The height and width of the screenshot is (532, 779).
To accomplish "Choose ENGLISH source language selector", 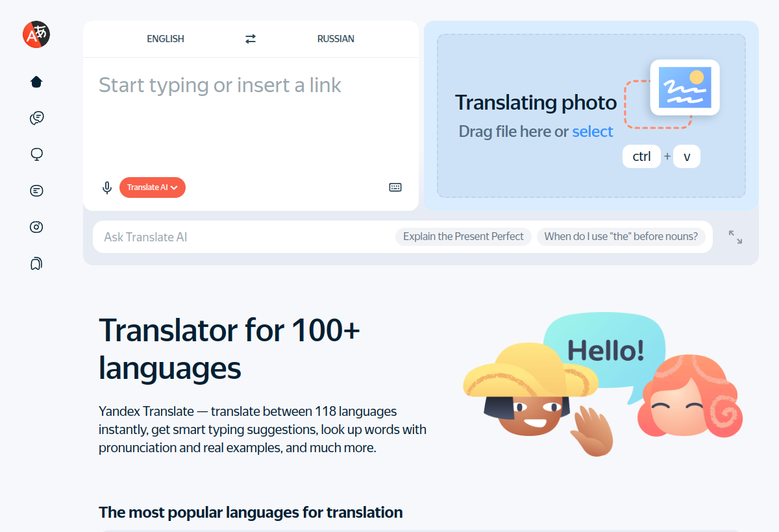I will click(166, 39).
